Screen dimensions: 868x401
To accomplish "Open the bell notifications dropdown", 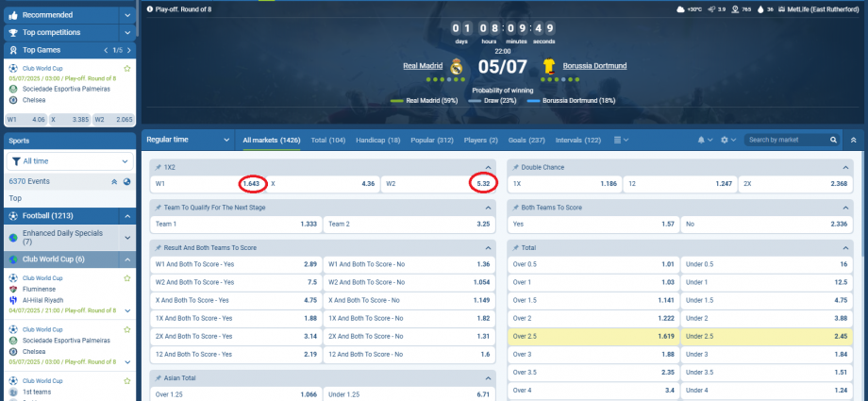I will (705, 141).
